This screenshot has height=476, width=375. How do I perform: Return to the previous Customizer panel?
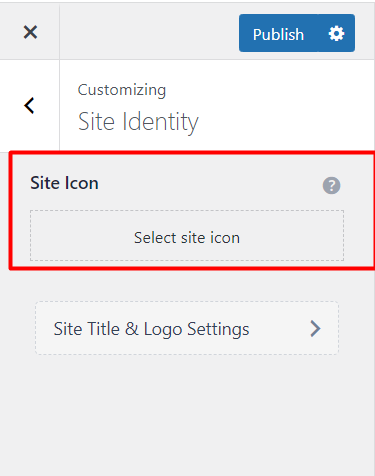[29, 106]
